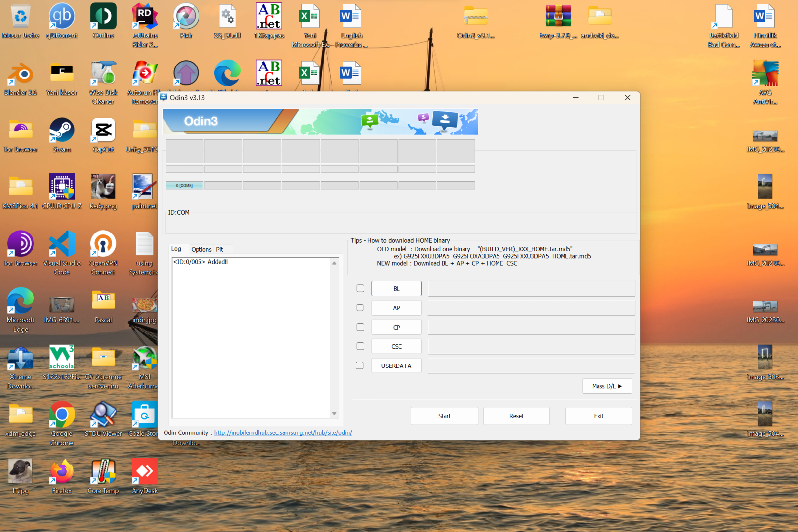Click the CSC file-select button
The height and width of the screenshot is (532, 798).
point(397,346)
